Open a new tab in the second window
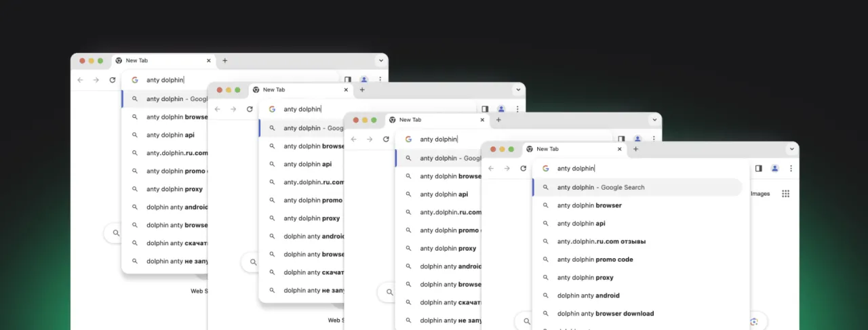Screen dimensions: 868x330 (362, 90)
